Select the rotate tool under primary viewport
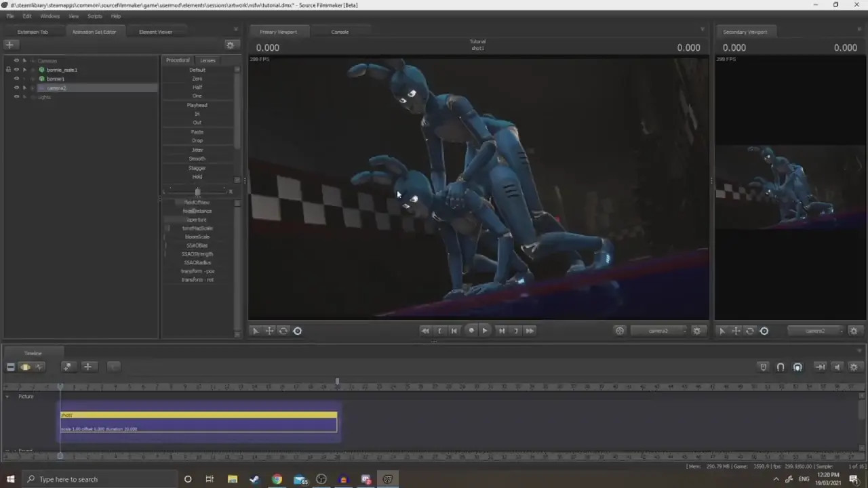The width and height of the screenshot is (868, 488). [283, 331]
